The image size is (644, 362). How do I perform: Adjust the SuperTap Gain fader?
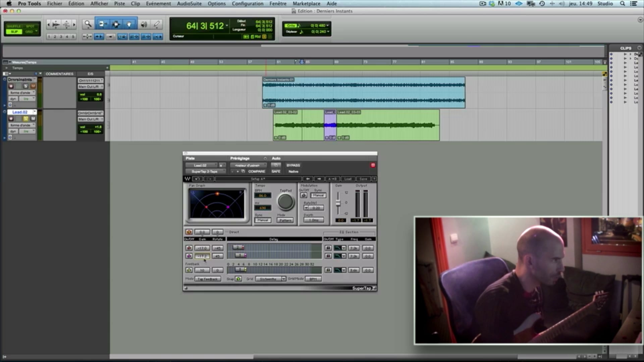(x=338, y=203)
